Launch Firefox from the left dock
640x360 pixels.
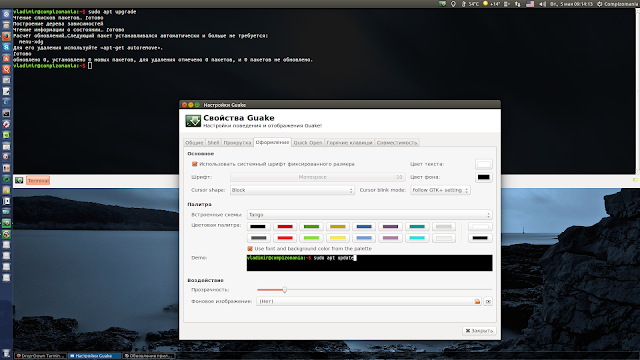pos(6,36)
